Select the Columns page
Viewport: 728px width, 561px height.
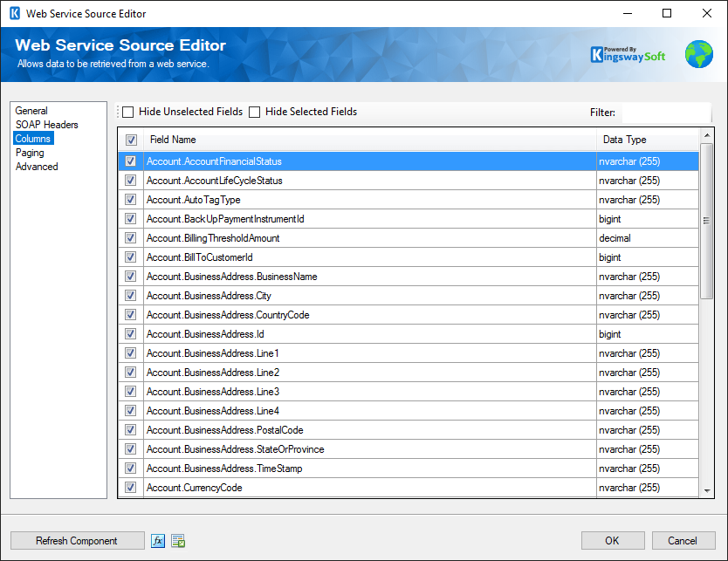33,138
